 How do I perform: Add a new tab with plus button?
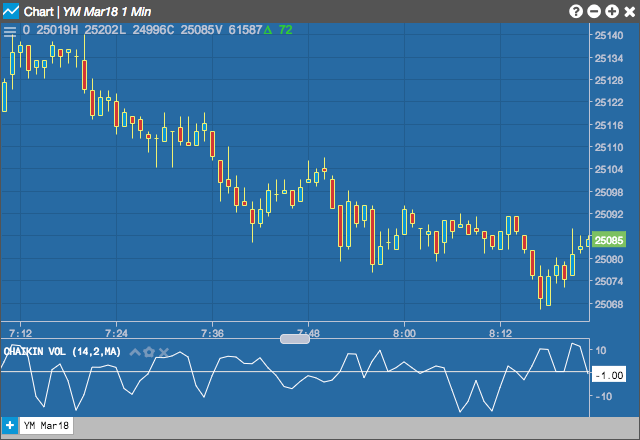(x=9, y=426)
